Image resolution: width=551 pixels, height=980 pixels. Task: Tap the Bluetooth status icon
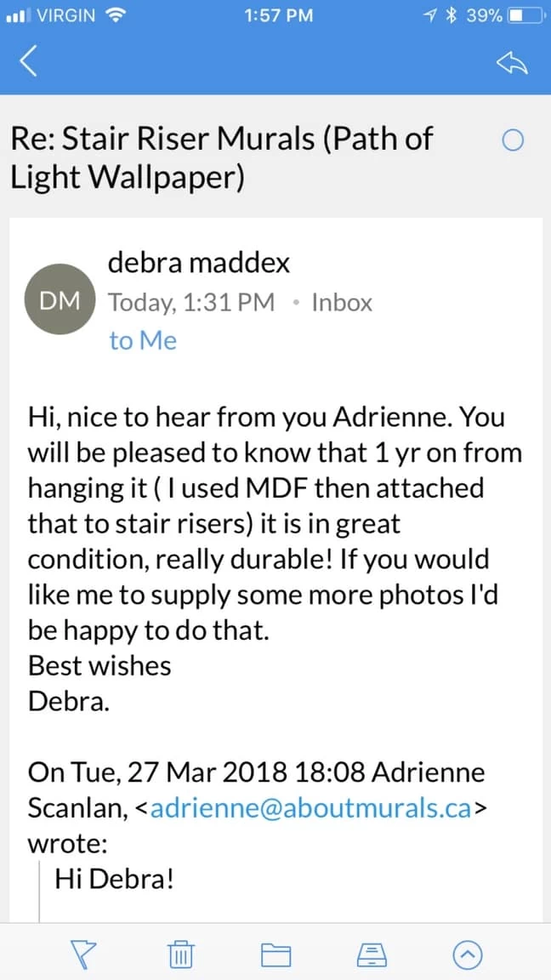pyautogui.click(x=455, y=15)
